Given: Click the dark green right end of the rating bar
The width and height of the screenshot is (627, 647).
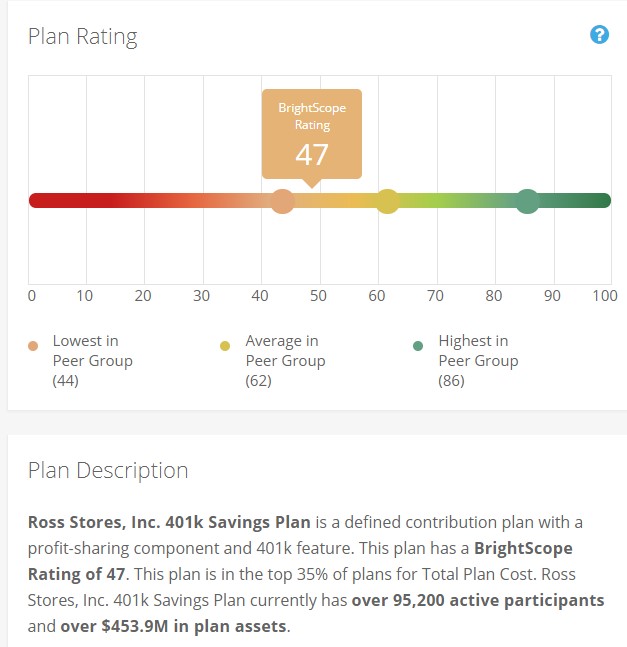Looking at the screenshot, I should (602, 200).
